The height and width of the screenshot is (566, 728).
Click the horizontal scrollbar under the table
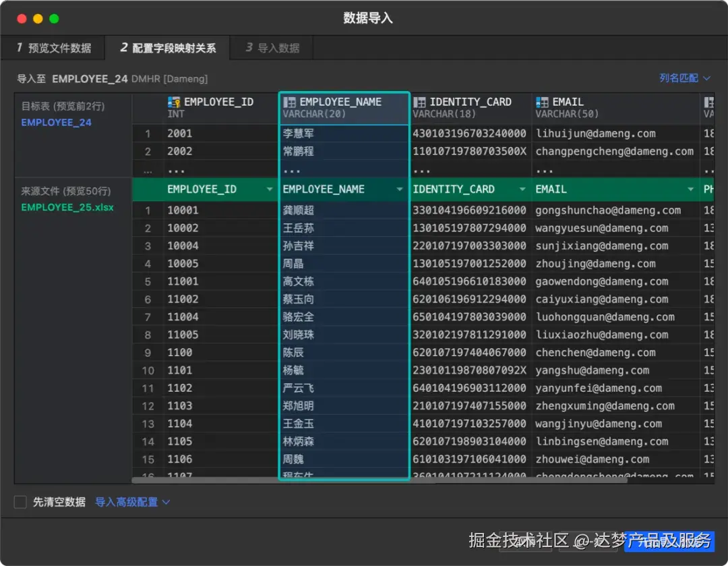380,480
